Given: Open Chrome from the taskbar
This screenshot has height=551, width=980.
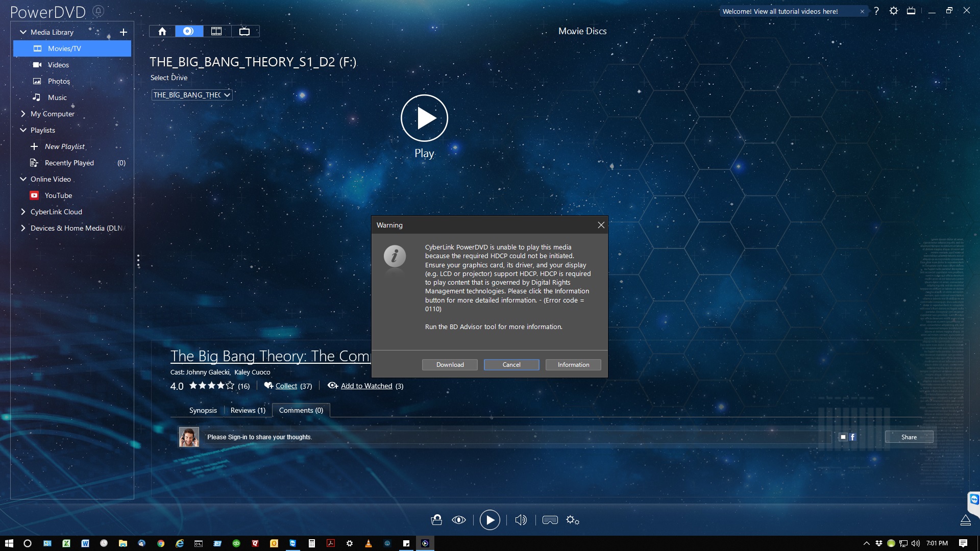Looking at the screenshot, I should coord(161,543).
